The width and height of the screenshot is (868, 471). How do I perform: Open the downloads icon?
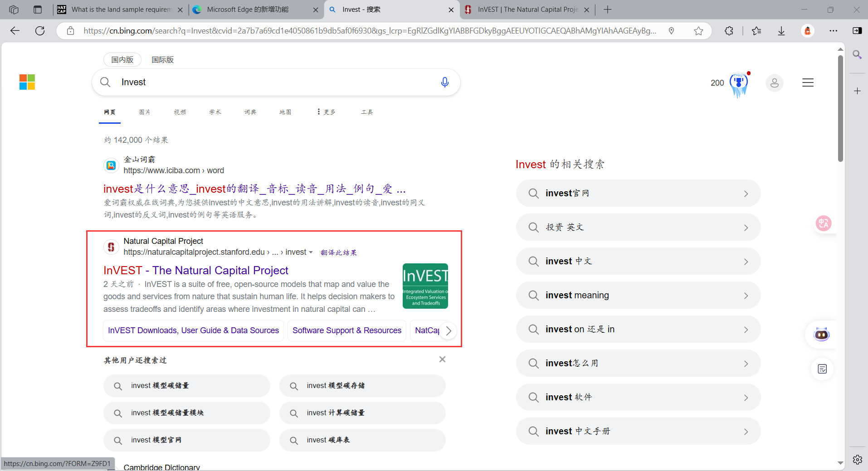(781, 31)
